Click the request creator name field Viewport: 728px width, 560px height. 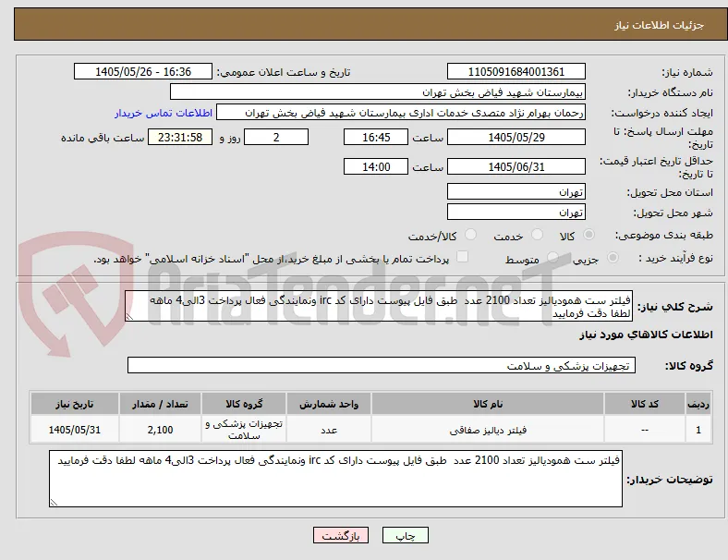401,113
